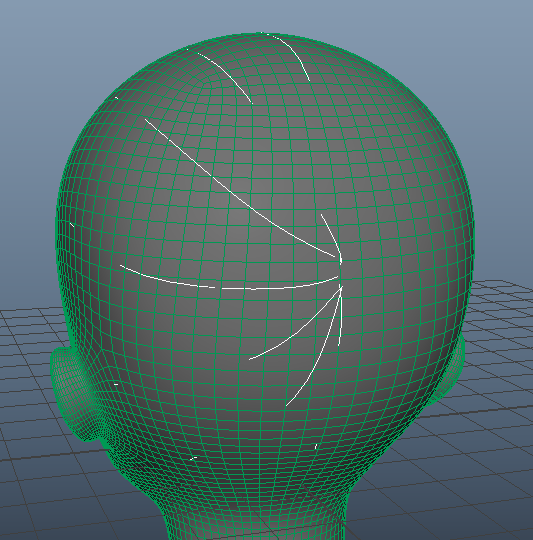Click the short curve above the convergence point

[x=332, y=238]
